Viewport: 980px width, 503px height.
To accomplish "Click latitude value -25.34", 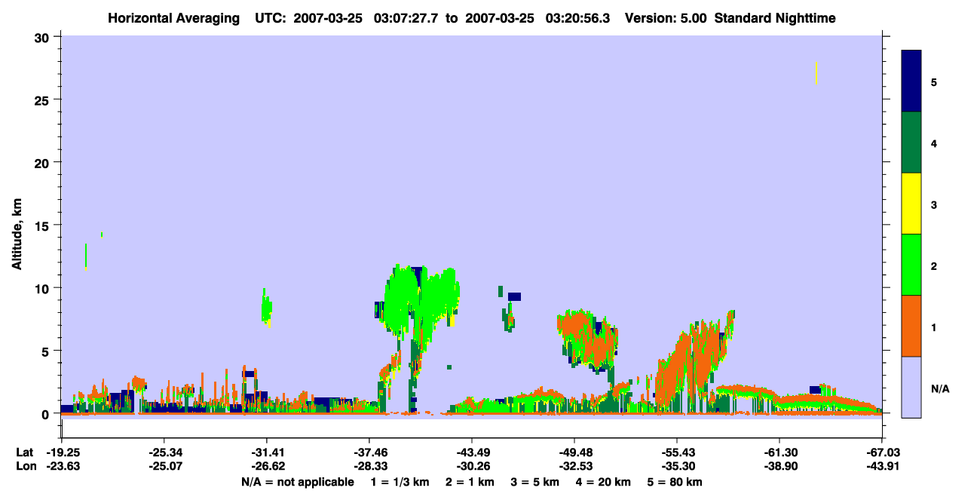I will click(x=164, y=452).
